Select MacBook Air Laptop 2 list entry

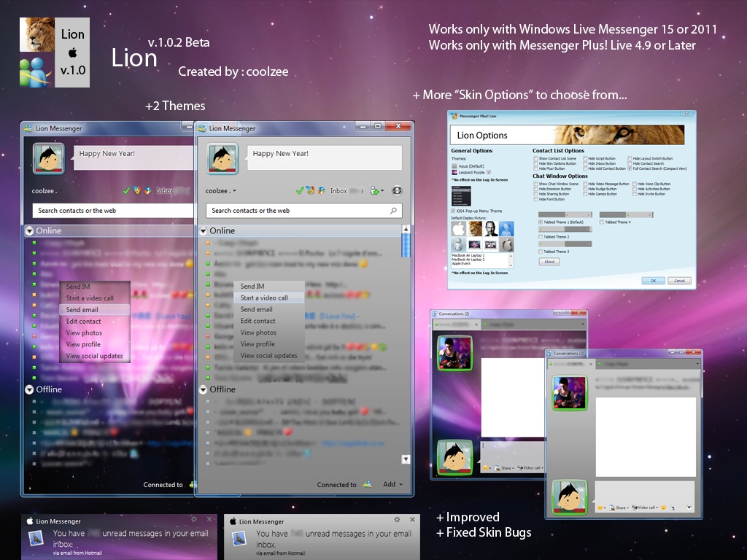click(x=468, y=260)
